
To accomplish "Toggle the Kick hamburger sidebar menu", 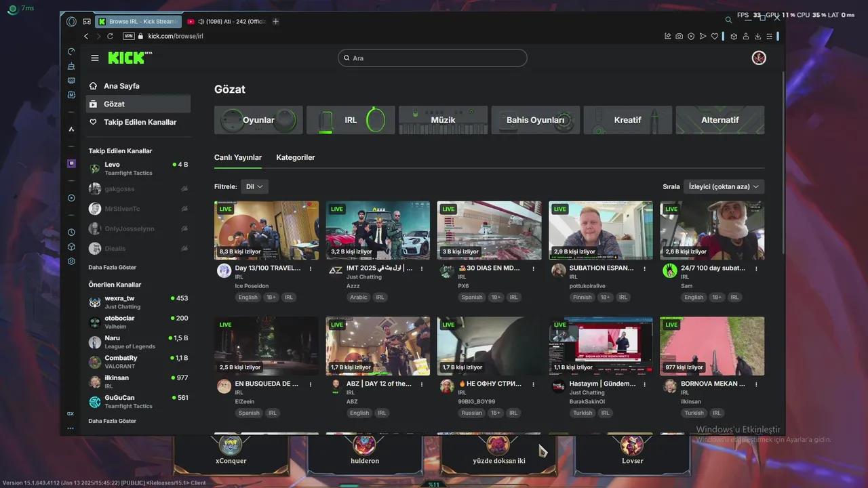I will click(x=95, y=58).
